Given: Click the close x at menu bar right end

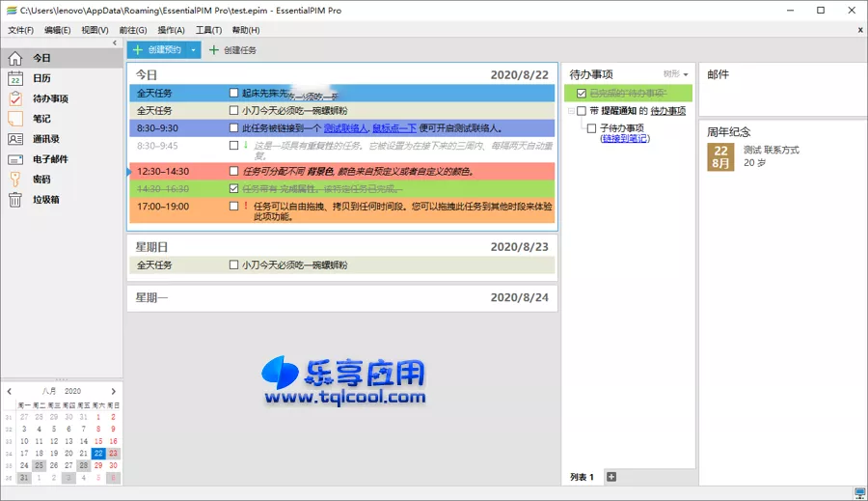Looking at the screenshot, I should point(860,30).
